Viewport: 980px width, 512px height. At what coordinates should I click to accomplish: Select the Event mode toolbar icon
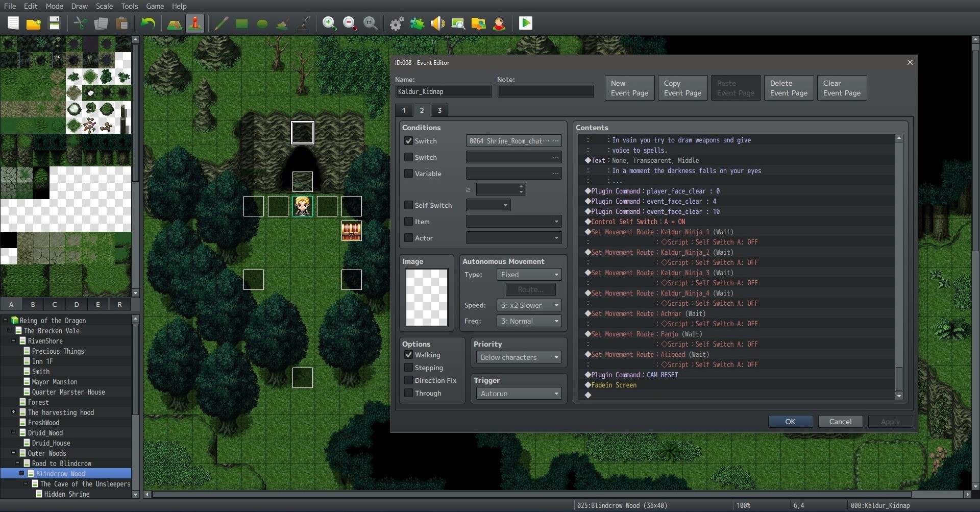[195, 23]
